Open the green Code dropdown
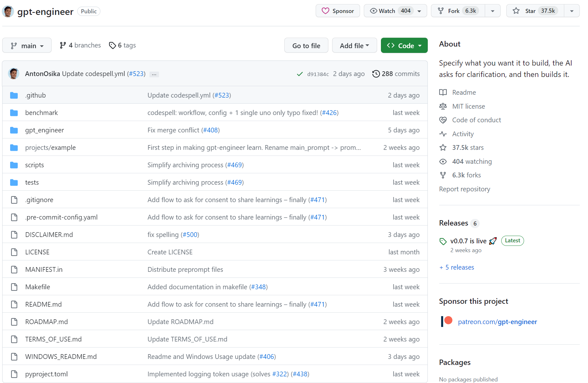The height and width of the screenshot is (383, 588). point(404,46)
